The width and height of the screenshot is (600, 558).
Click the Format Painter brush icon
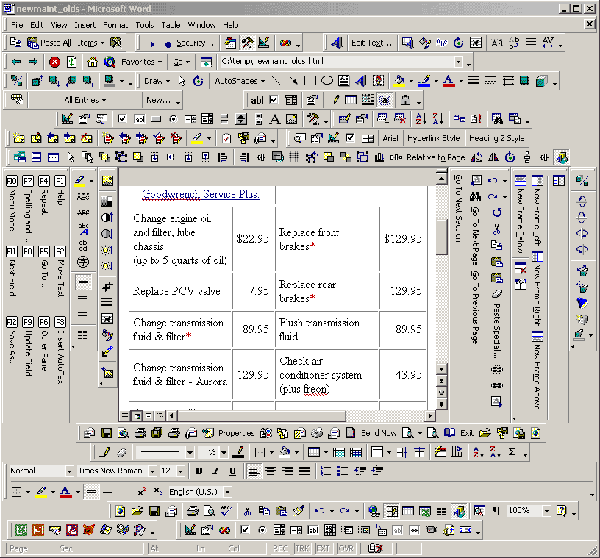tap(298, 511)
